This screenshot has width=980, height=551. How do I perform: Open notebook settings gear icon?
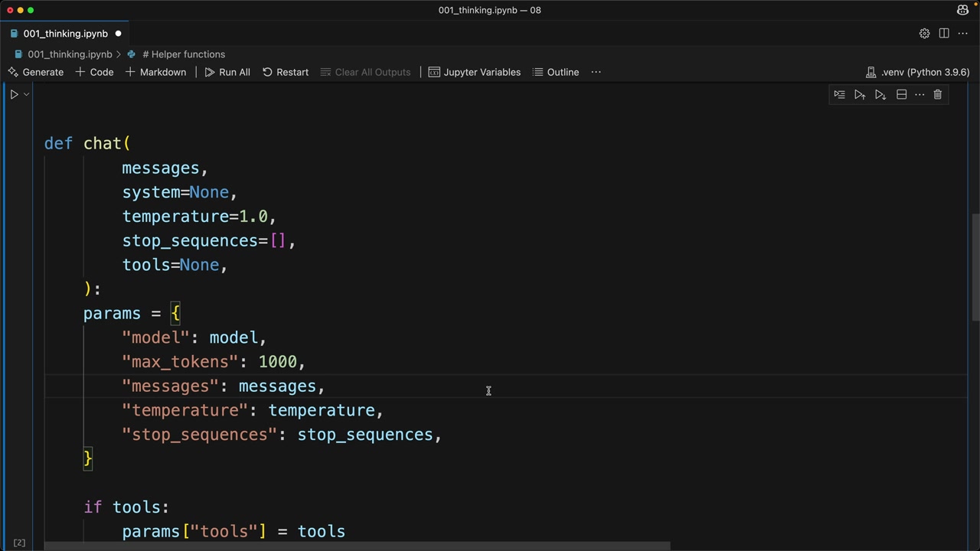[924, 34]
